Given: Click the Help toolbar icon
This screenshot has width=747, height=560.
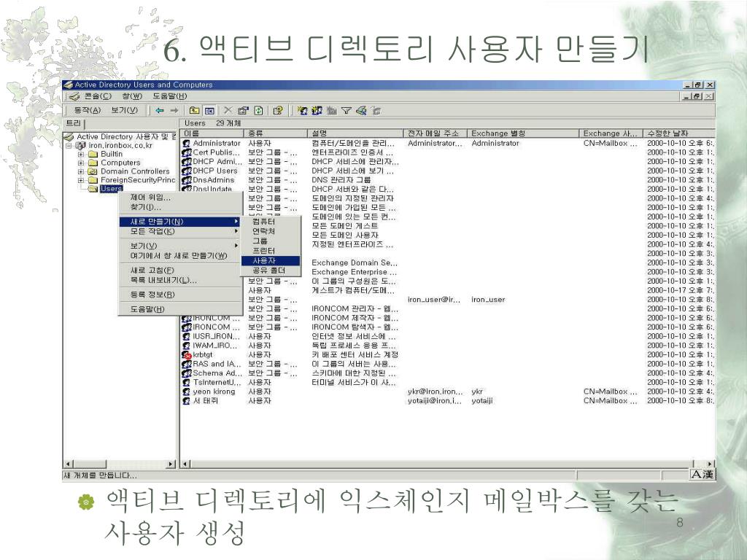Looking at the screenshot, I should [278, 111].
